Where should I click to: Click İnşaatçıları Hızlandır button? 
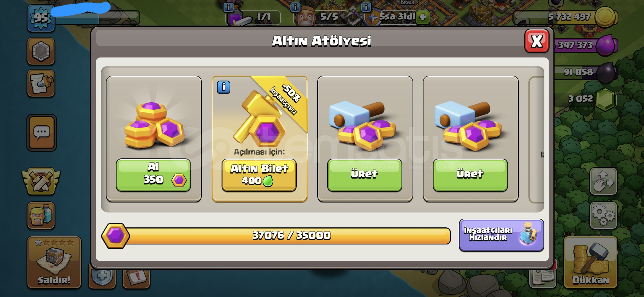[x=501, y=235]
